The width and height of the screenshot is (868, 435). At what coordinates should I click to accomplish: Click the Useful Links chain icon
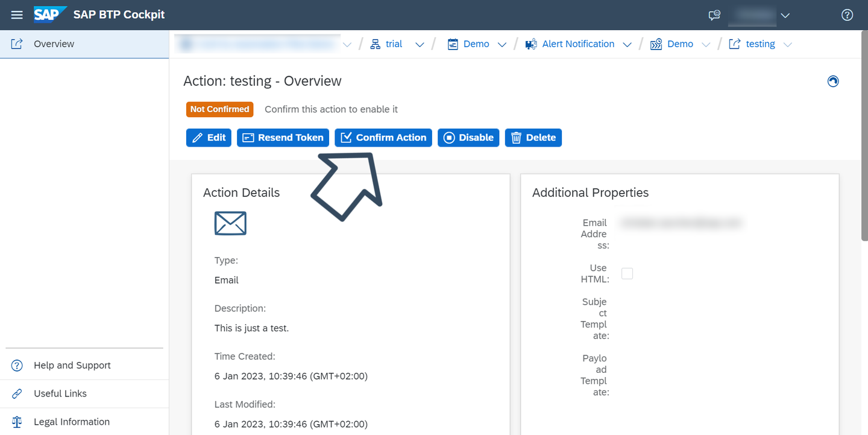pyautogui.click(x=17, y=394)
